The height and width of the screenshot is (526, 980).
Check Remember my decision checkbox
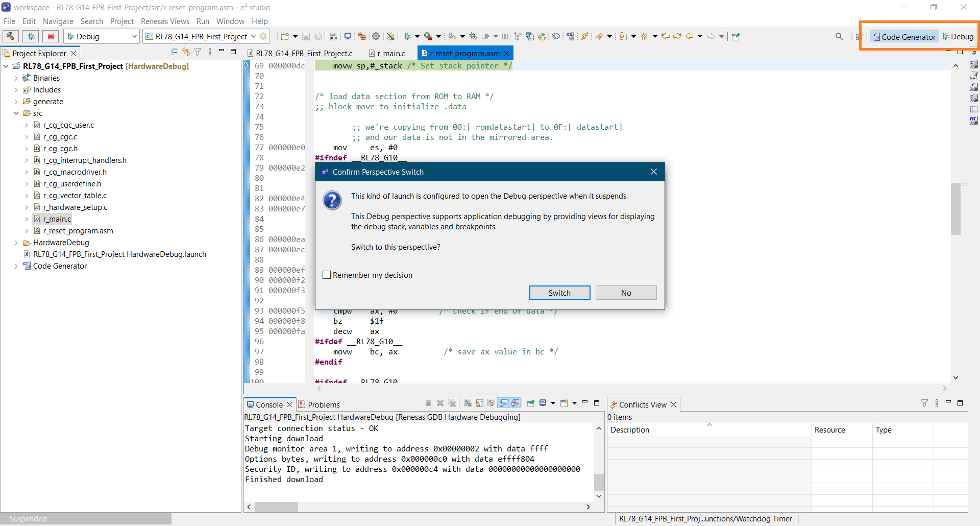point(327,275)
